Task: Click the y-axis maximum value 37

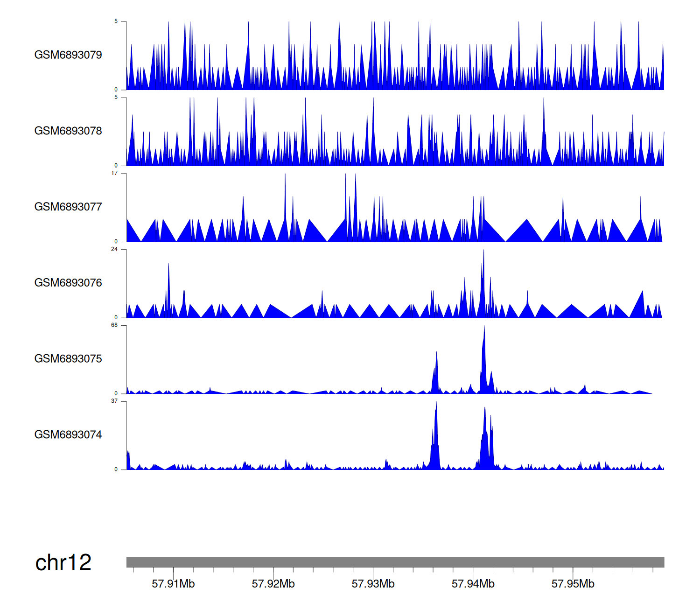Action: (114, 401)
